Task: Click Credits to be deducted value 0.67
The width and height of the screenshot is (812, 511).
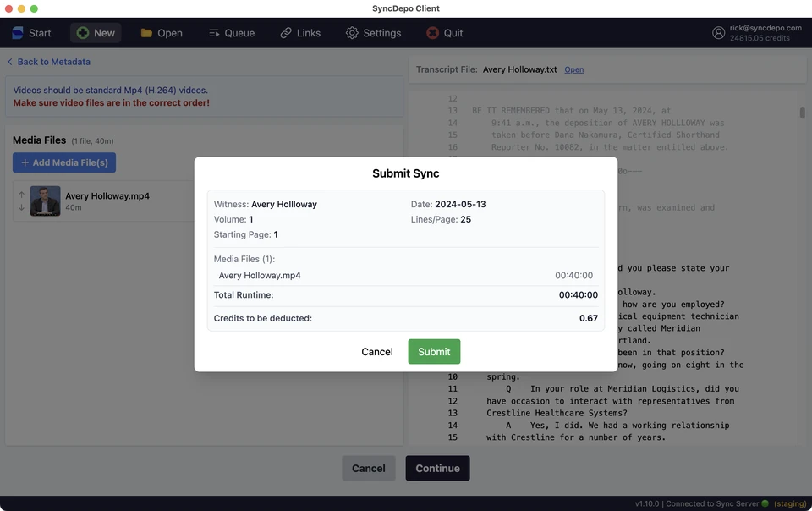Action: 589,318
